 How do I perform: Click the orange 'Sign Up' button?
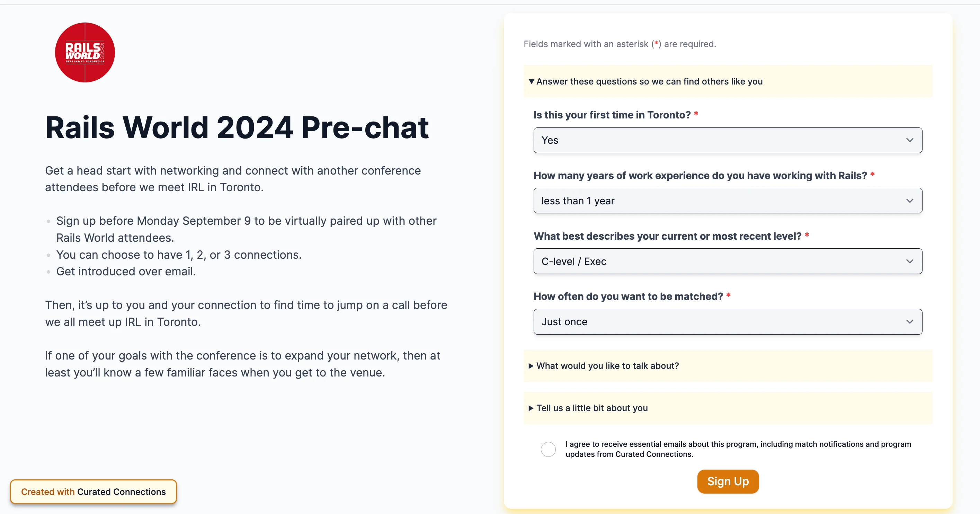point(728,481)
